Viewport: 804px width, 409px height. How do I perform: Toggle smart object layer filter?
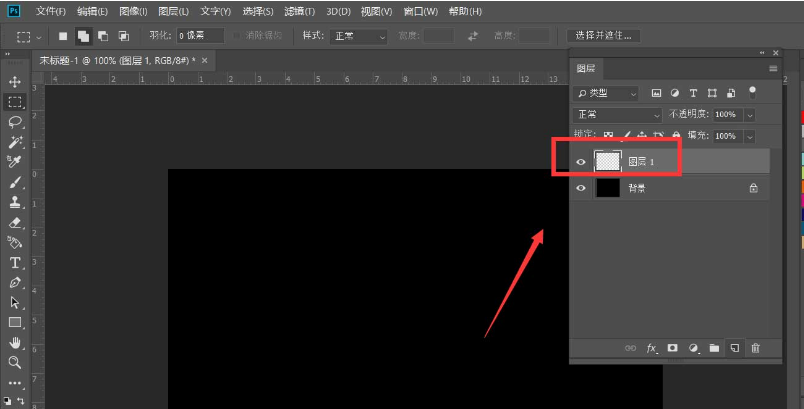(x=731, y=93)
